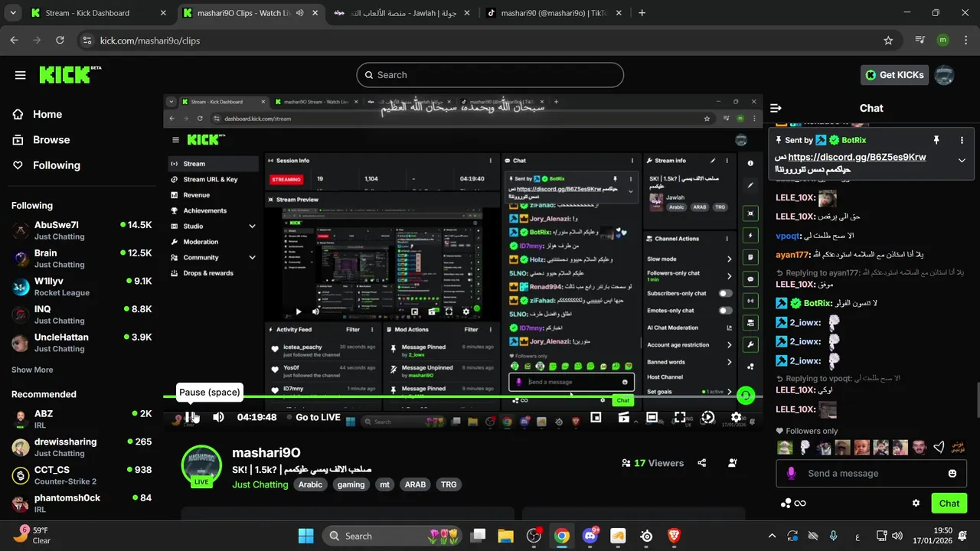The image size is (980, 551).
Task: Click Get KICKs button
Action: tap(895, 75)
